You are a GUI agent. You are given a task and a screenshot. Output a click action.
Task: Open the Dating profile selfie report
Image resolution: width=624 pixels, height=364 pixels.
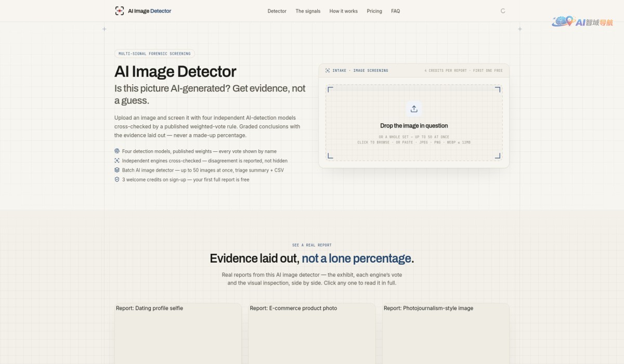coord(178,333)
